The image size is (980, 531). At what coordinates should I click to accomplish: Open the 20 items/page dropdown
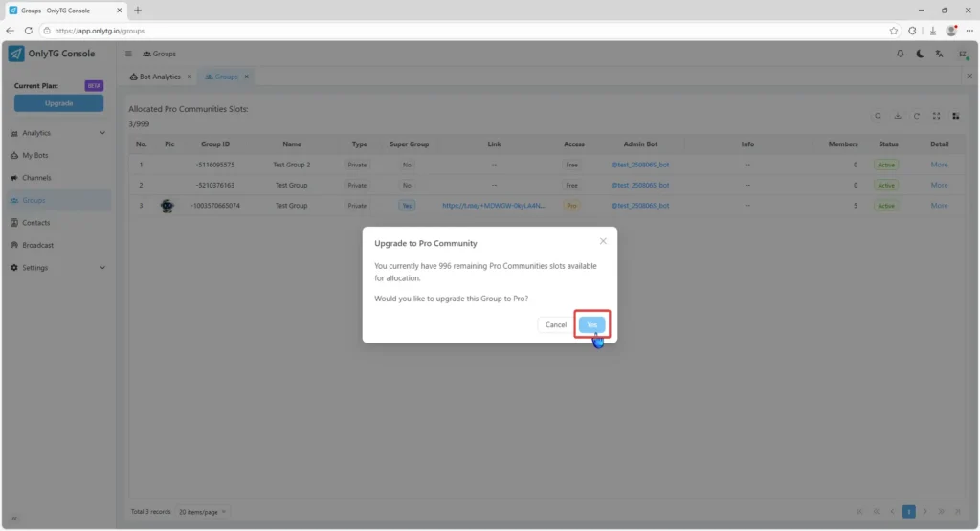[x=204, y=511]
